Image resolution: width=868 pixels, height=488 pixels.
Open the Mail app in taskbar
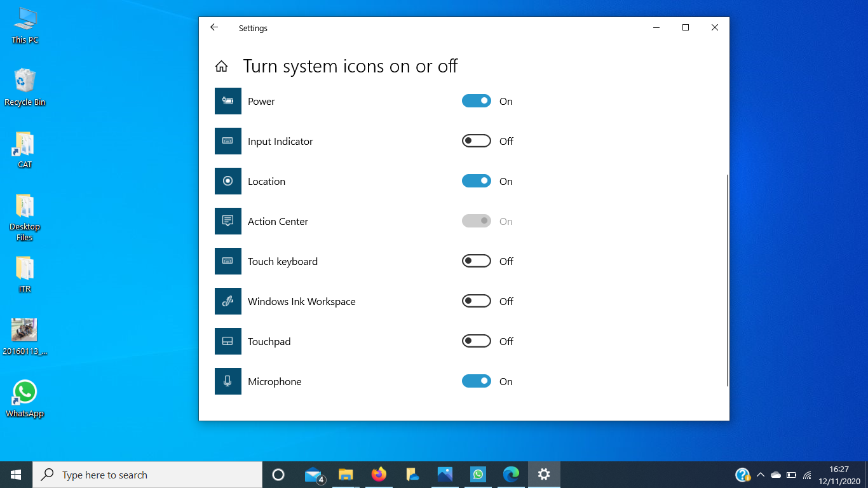point(314,475)
